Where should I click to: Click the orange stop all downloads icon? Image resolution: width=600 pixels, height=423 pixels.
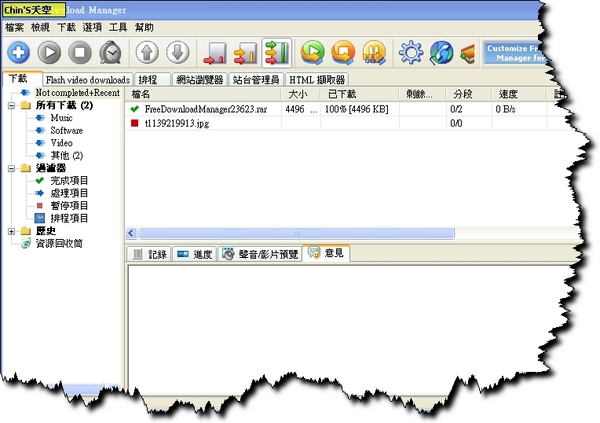[x=343, y=52]
